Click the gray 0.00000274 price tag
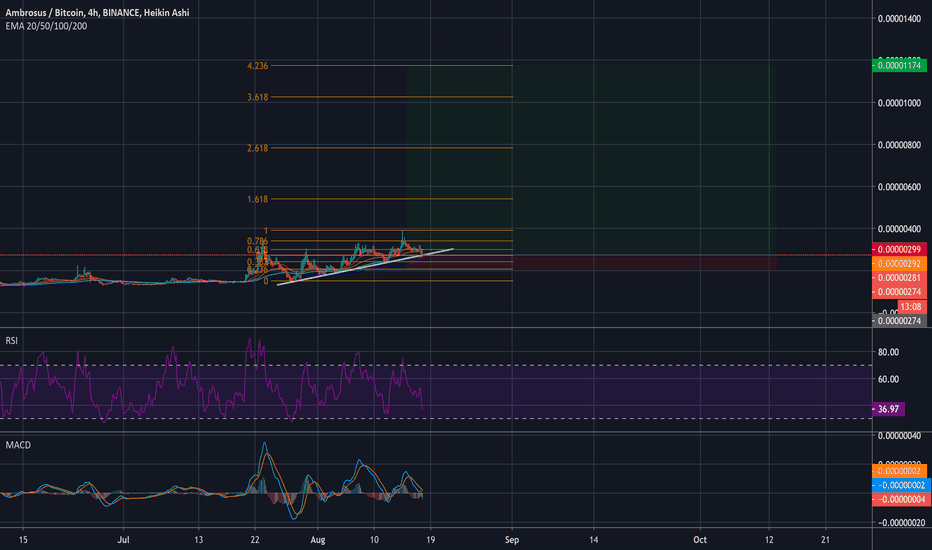The height and width of the screenshot is (550, 932). click(899, 321)
